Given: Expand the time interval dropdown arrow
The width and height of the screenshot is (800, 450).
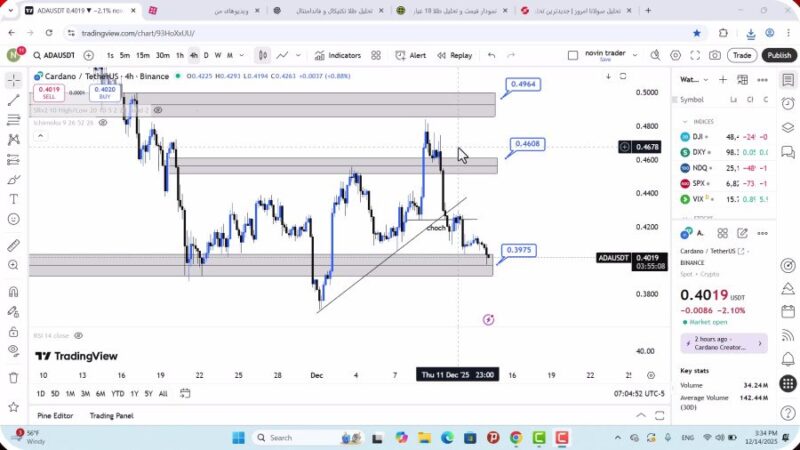Looking at the screenshot, I should 243,55.
